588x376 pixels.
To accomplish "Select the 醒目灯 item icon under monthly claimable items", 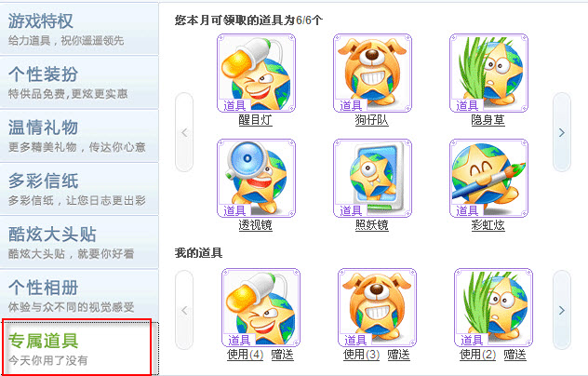I will click(256, 73).
